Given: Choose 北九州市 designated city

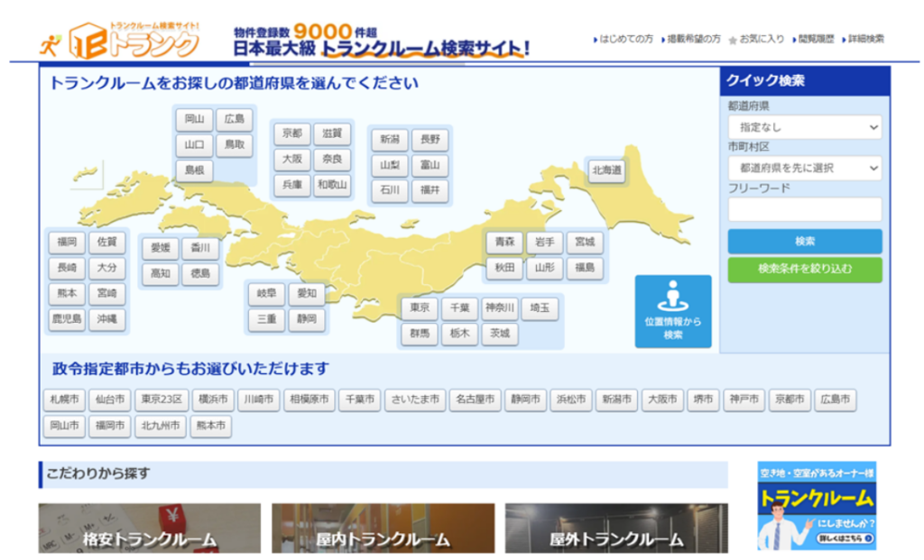Looking at the screenshot, I should tap(161, 426).
